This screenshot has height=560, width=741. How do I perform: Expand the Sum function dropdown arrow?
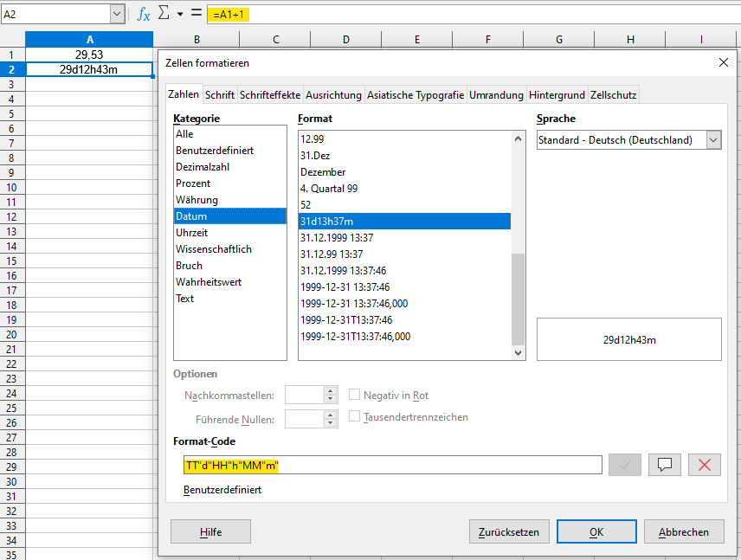pos(180,14)
